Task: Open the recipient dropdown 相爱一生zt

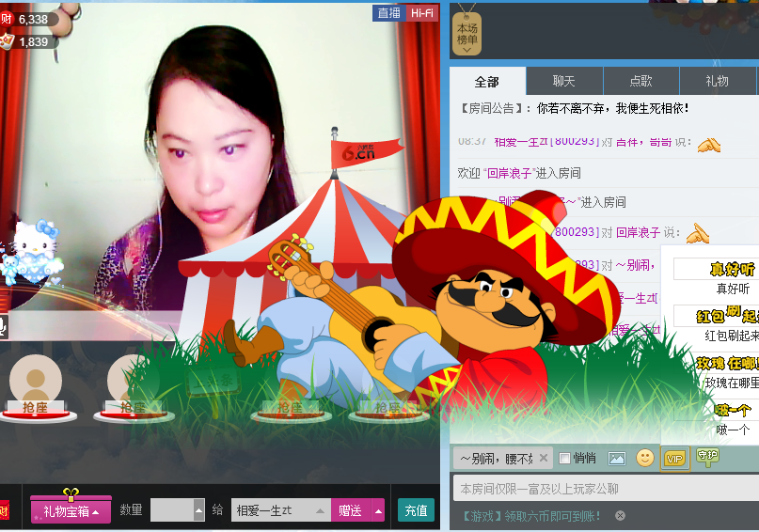Action: (281, 510)
